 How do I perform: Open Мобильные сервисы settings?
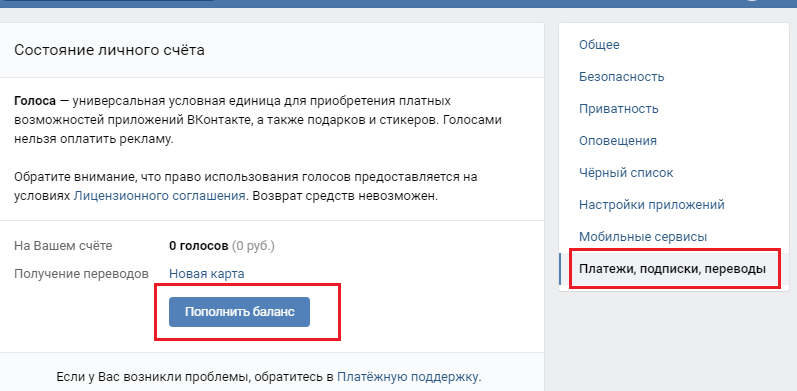click(643, 237)
